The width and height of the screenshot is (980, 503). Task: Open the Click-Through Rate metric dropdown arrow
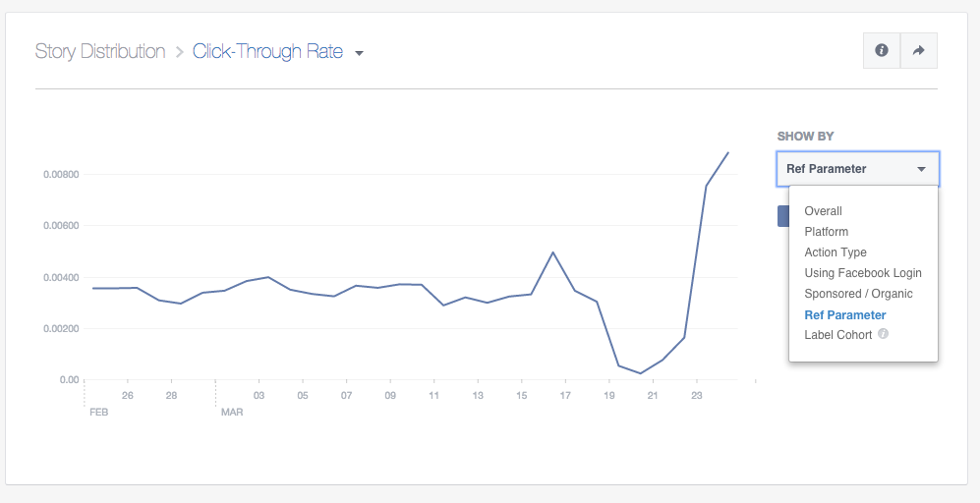pos(360,53)
